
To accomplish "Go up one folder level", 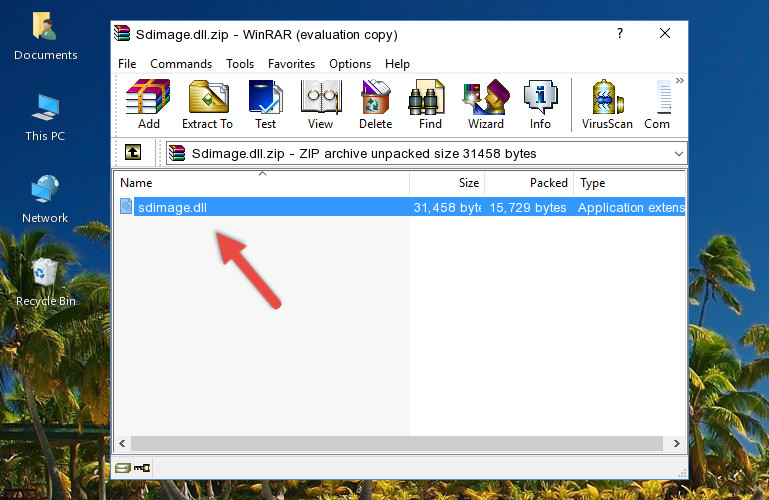I will coord(133,152).
